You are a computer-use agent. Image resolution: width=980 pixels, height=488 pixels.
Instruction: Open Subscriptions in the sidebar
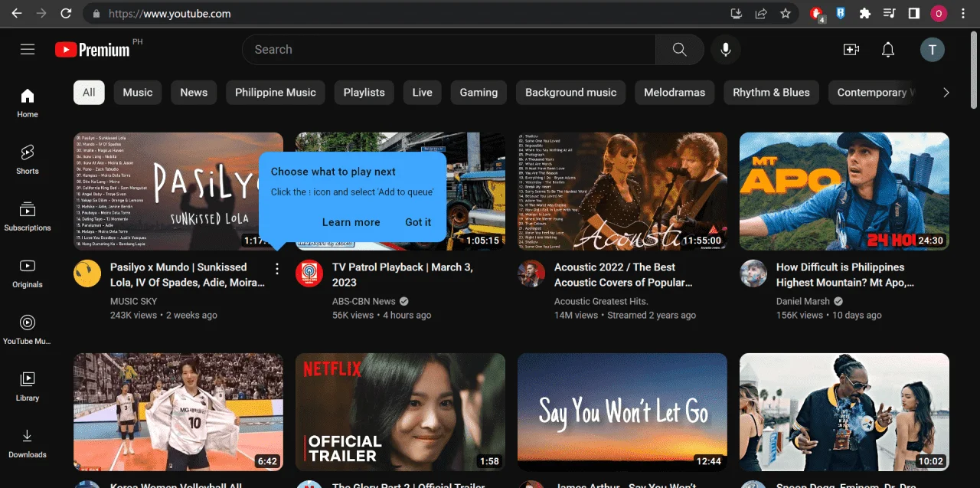pyautogui.click(x=28, y=216)
